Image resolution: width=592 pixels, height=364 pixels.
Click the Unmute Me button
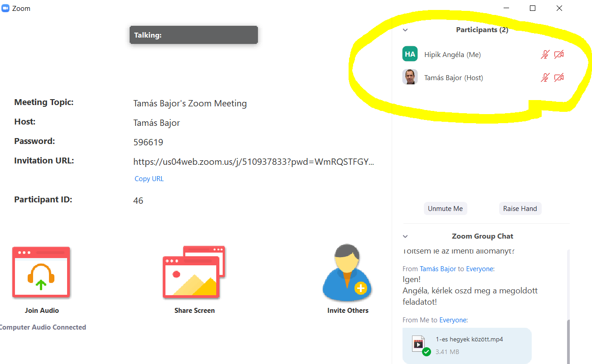click(x=445, y=209)
